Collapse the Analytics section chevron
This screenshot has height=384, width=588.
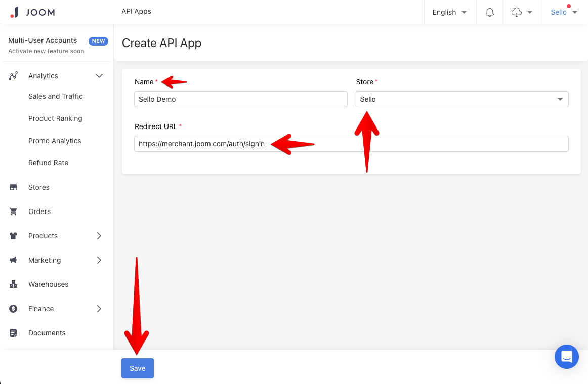(99, 76)
